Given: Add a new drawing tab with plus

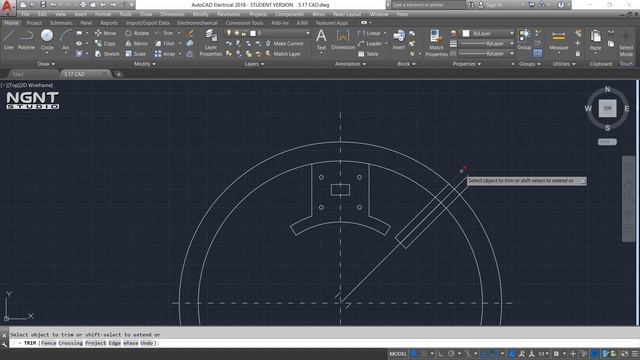Looking at the screenshot, I should [118, 74].
